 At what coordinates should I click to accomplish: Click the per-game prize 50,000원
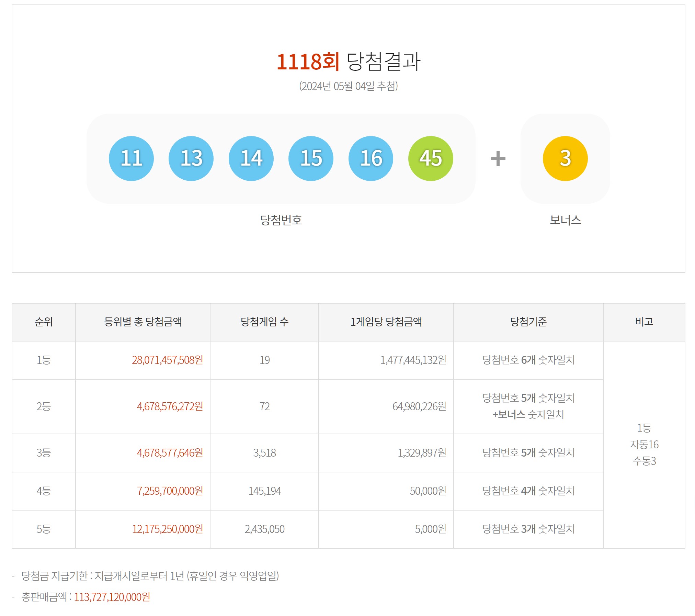428,491
